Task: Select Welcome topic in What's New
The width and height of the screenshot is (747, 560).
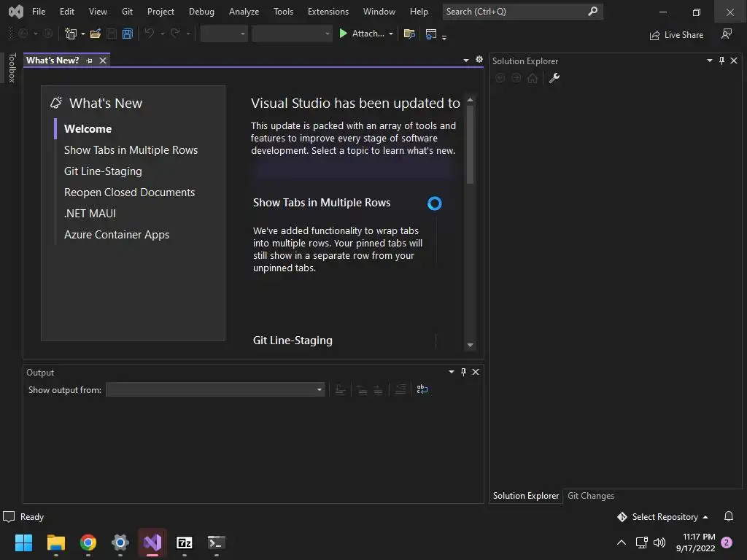Action: (88, 129)
